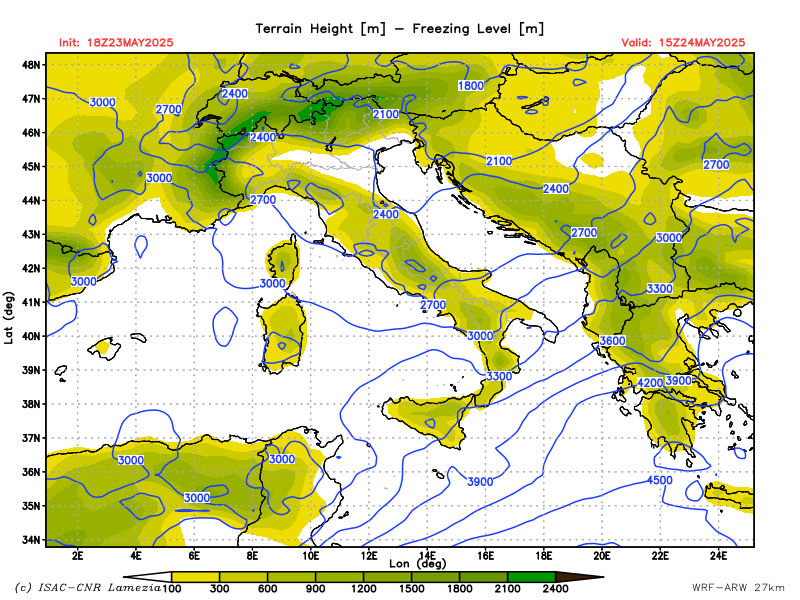This screenshot has width=800, height=600.
Task: Click the 100 colorbar value label
Action: [171, 589]
